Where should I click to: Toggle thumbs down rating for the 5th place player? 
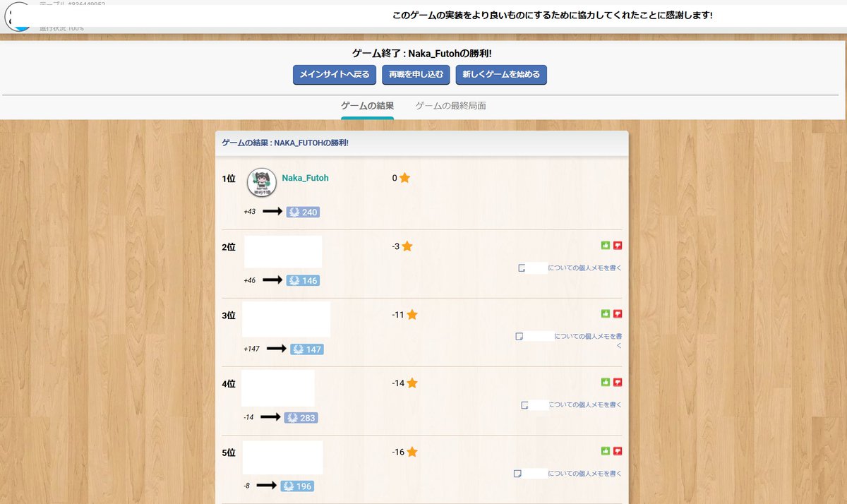[618, 450]
